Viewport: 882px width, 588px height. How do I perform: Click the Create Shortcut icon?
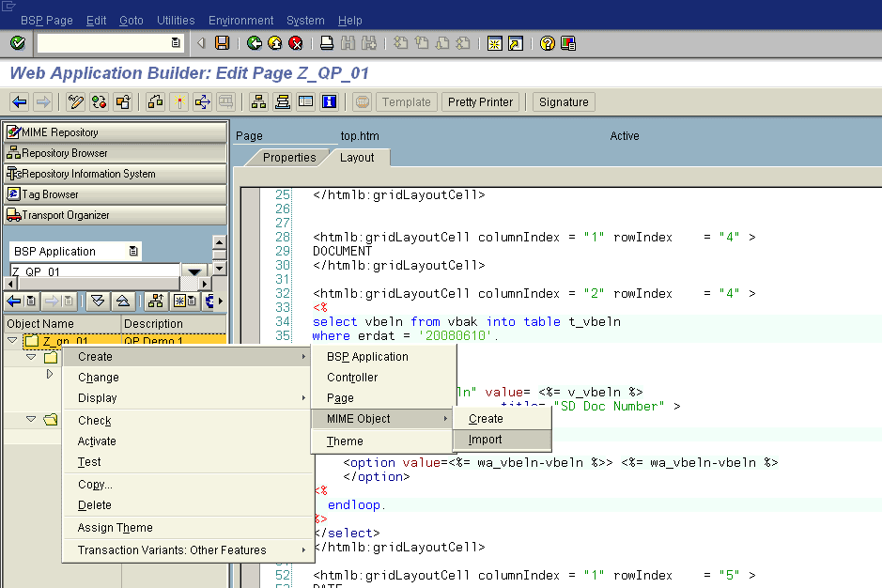[x=516, y=43]
